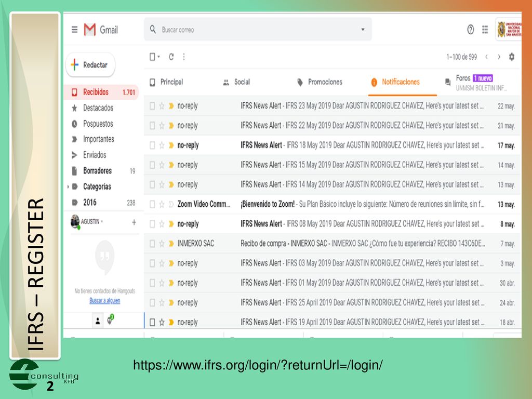The image size is (532, 399).
Task: Click the Hangouts contacts person icon
Action: (98, 321)
